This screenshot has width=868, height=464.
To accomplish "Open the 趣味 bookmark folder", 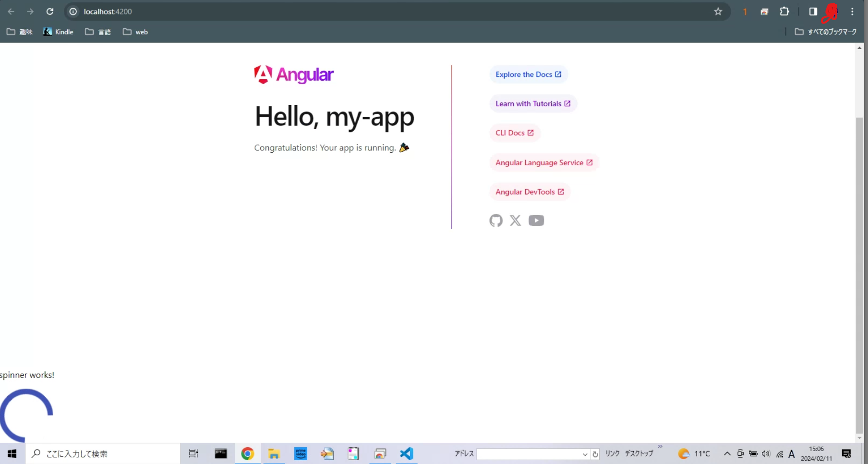I will pyautogui.click(x=20, y=32).
